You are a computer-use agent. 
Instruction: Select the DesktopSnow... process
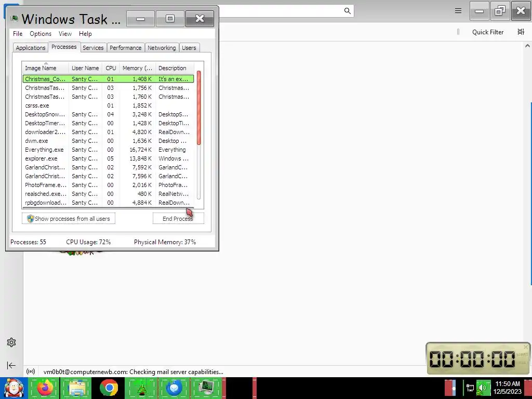click(108, 114)
